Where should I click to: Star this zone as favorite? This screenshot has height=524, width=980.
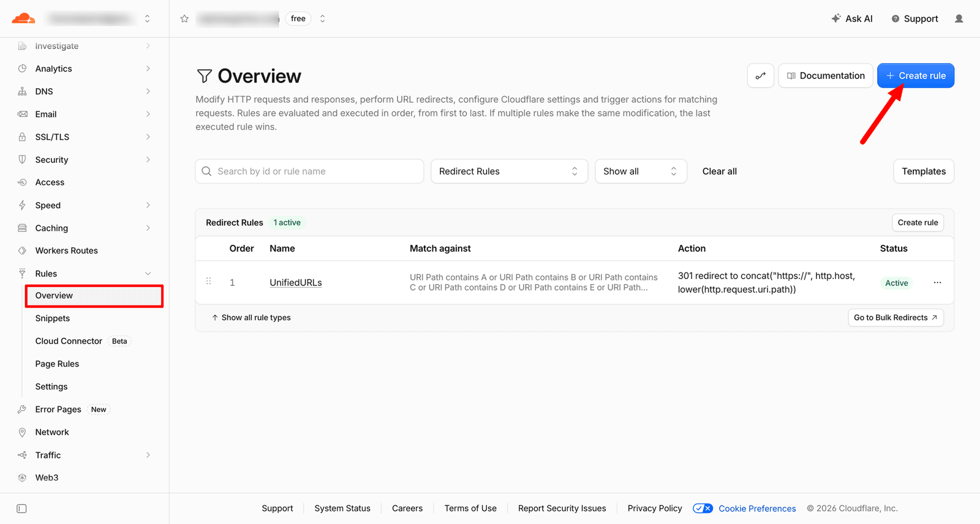(184, 18)
